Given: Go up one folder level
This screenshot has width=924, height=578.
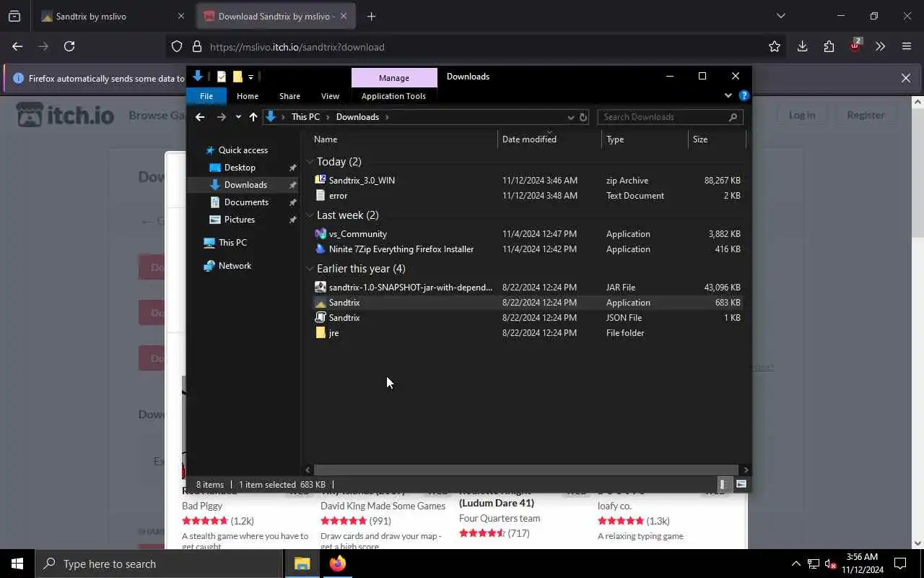Looking at the screenshot, I should [x=253, y=116].
